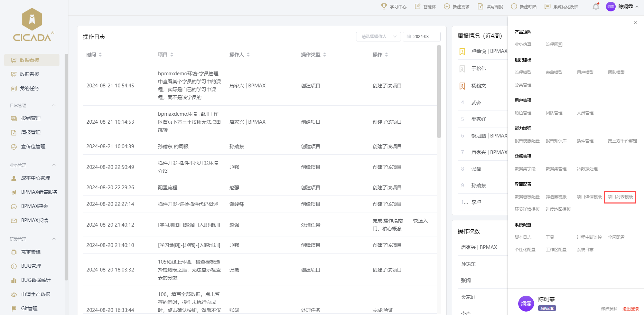Click the 孙瑜东 的周报 project cell
Screen dimensions: 644x315
click(x=173, y=146)
